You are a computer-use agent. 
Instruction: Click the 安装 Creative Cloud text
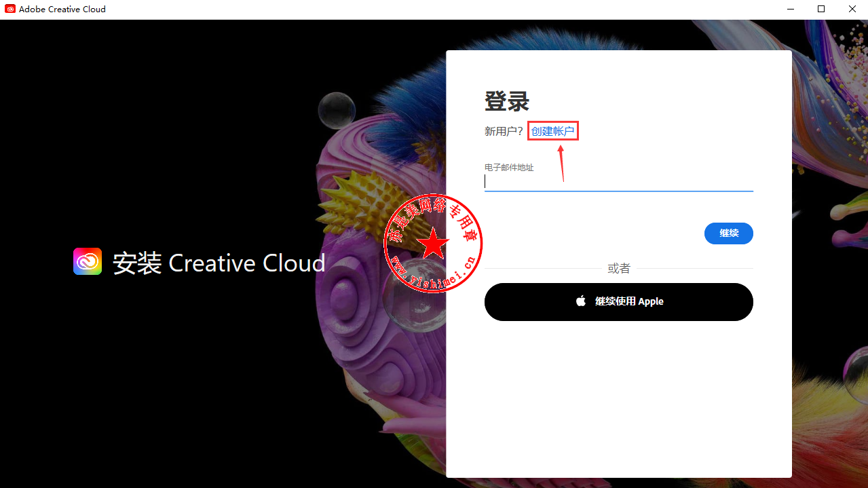tap(219, 263)
